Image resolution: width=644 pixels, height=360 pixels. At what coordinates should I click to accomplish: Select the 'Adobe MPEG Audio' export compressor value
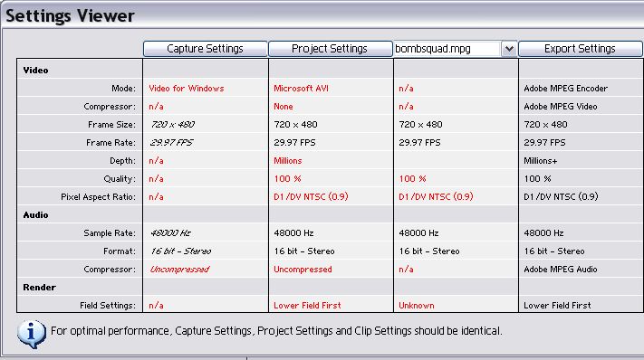pyautogui.click(x=561, y=270)
